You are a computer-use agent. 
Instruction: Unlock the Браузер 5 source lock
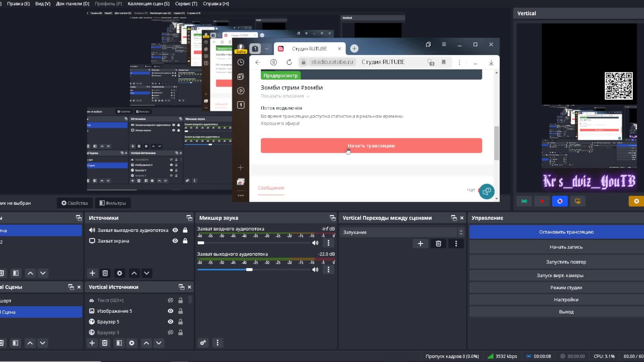[180, 322]
